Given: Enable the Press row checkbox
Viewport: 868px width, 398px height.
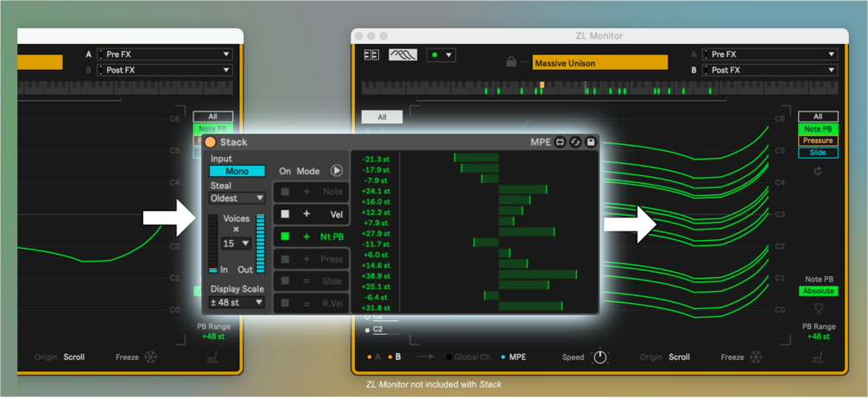Looking at the screenshot, I should (285, 259).
